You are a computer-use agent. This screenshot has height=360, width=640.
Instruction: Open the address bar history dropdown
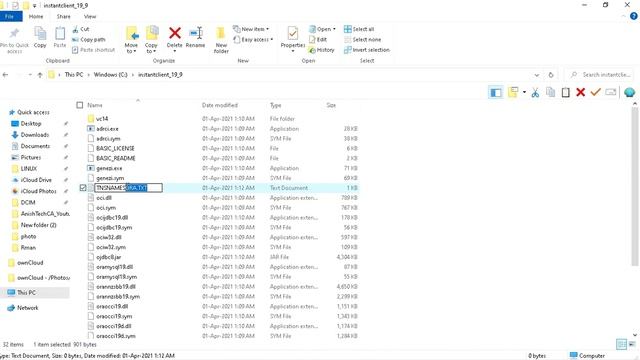[x=536, y=75]
